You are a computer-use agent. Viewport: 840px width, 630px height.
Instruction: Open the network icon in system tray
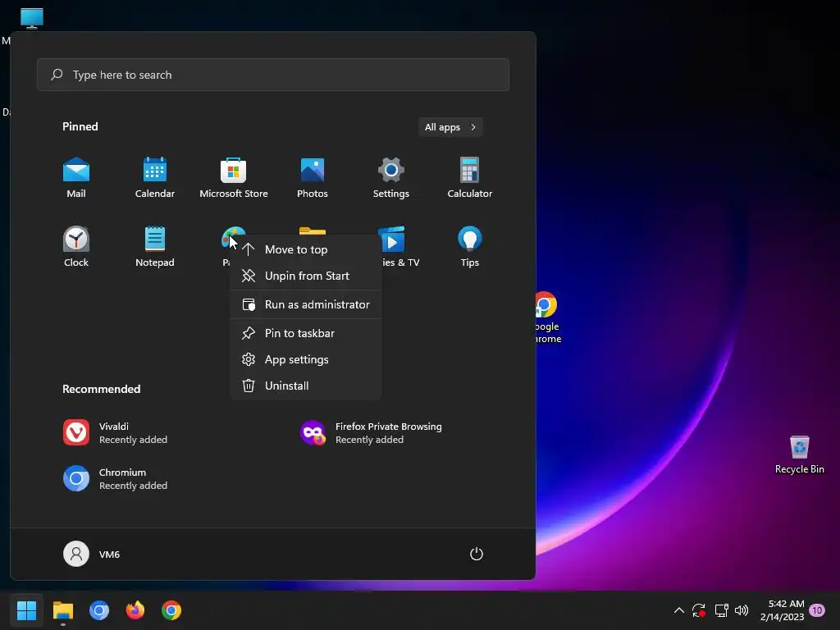721,610
